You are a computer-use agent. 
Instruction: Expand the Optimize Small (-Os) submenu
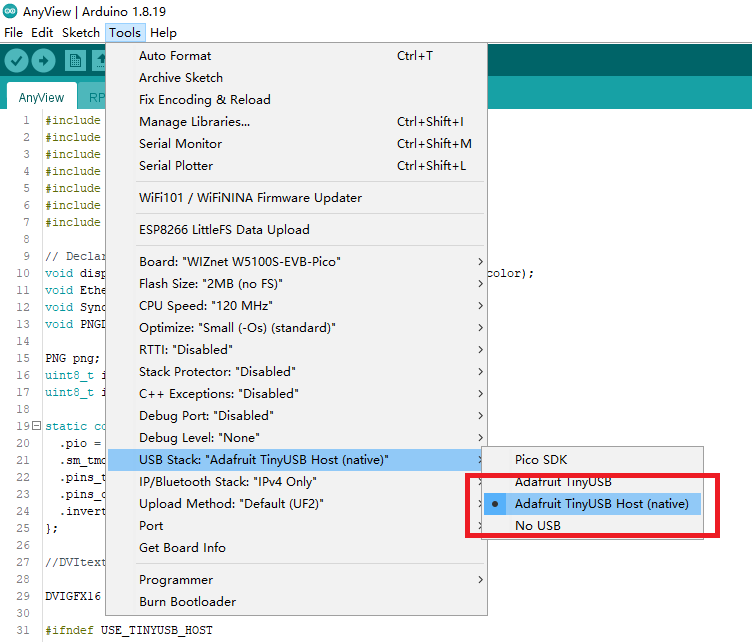pos(296,328)
